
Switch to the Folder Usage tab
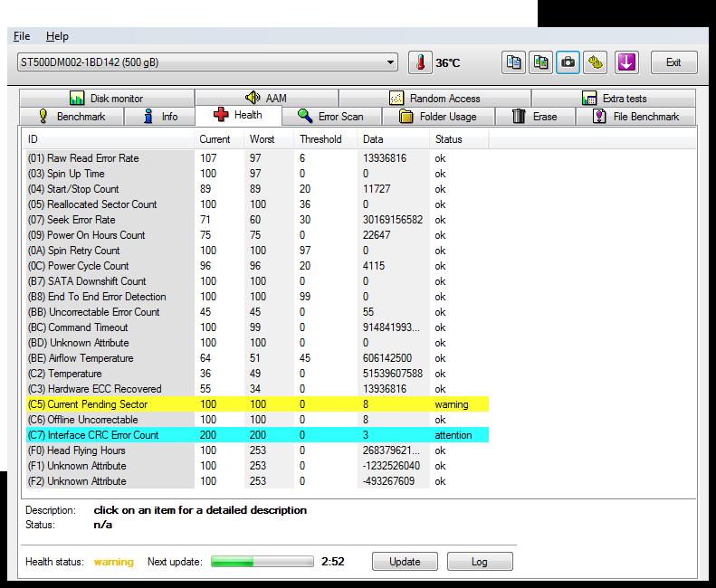click(438, 117)
